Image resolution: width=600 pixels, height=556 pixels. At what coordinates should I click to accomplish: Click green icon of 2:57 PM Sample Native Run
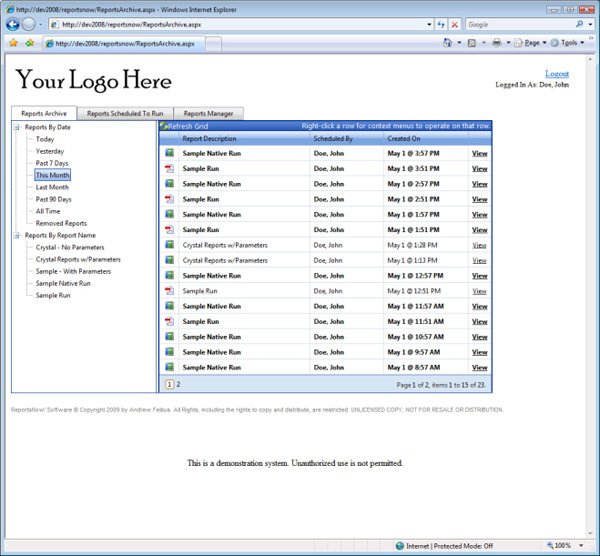click(x=169, y=184)
